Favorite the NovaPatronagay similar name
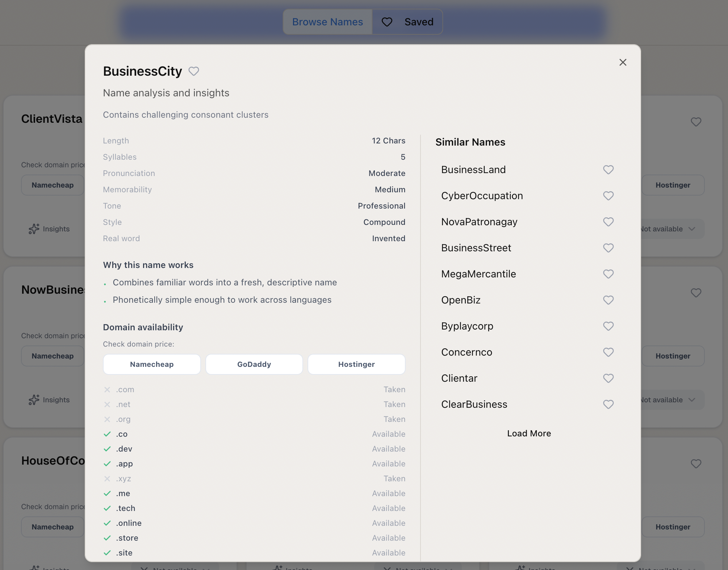This screenshot has width=728, height=570. [608, 222]
